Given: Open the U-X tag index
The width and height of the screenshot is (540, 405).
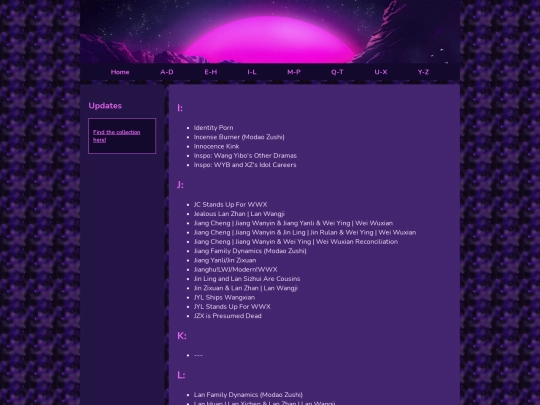Looking at the screenshot, I should 381,72.
